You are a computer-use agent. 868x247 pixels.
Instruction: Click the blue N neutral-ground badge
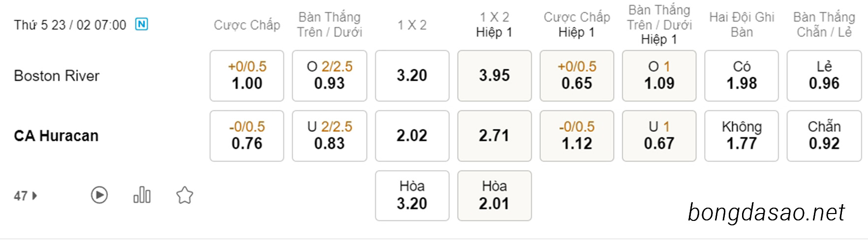coord(142,24)
